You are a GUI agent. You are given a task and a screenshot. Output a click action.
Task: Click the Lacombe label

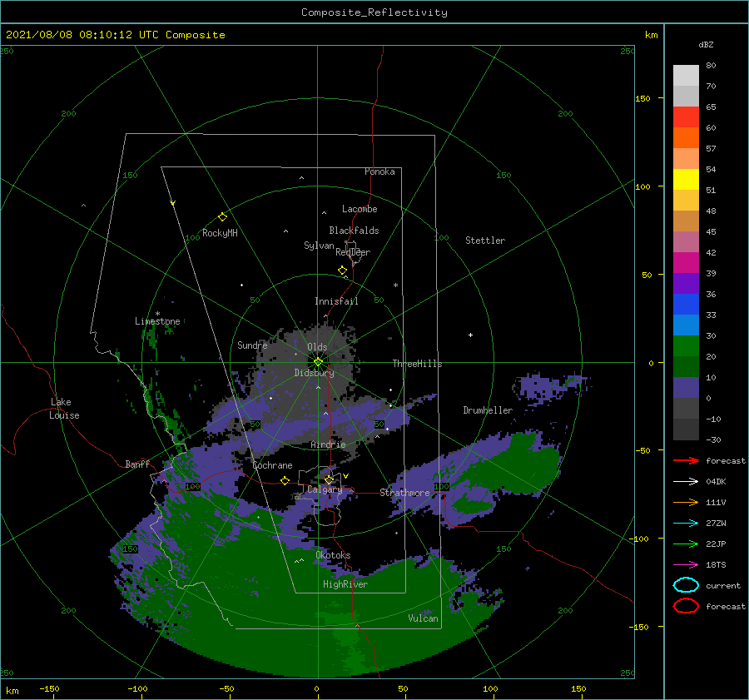pos(360,209)
